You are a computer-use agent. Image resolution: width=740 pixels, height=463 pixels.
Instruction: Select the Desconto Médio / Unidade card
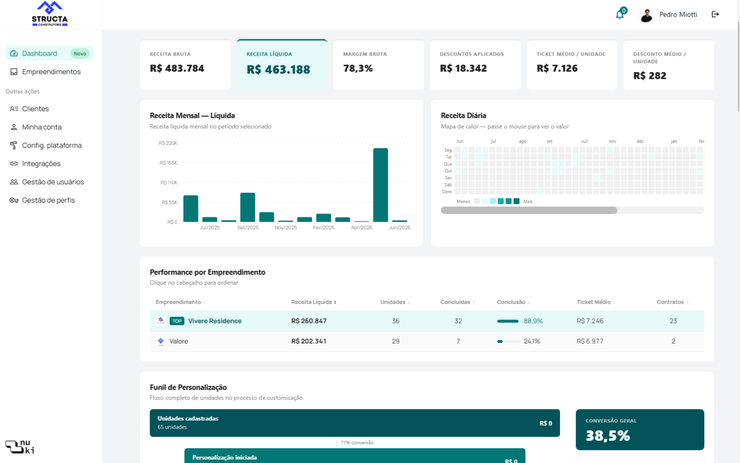click(x=668, y=65)
